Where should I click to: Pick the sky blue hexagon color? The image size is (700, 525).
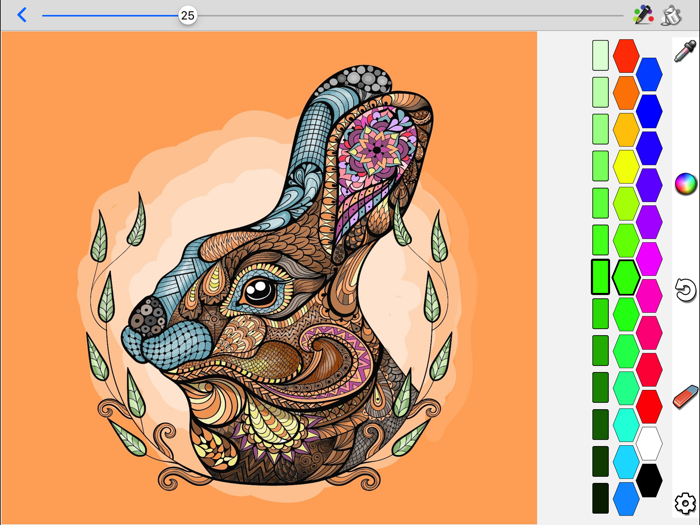(626, 462)
